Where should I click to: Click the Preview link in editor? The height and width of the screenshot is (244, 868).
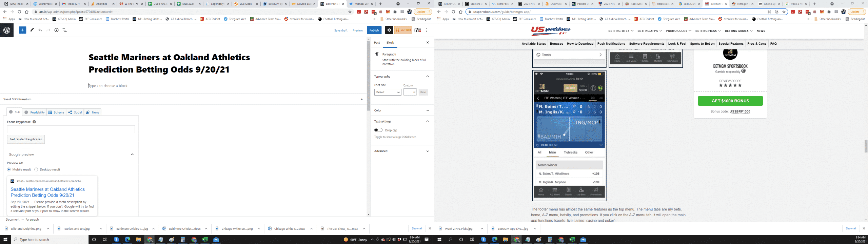coord(357,30)
